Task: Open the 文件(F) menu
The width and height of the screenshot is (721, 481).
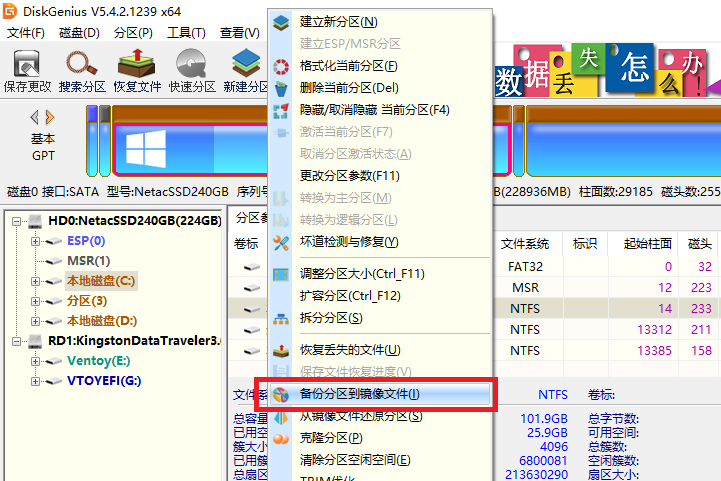Action: pos(26,33)
